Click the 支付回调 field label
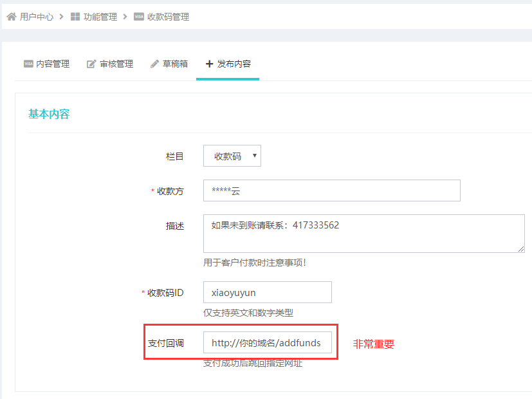The height and width of the screenshot is (399, 532). tap(165, 343)
